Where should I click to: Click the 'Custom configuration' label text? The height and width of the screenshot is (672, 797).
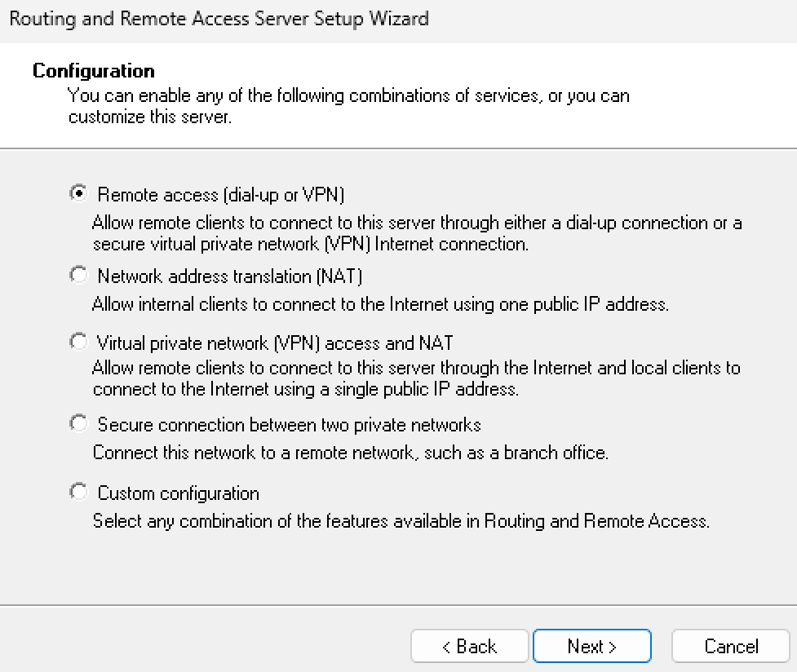click(178, 493)
